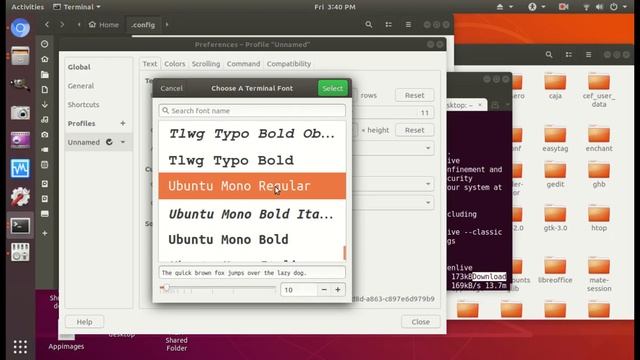
Task: Click the .config path button
Action: click(x=143, y=24)
